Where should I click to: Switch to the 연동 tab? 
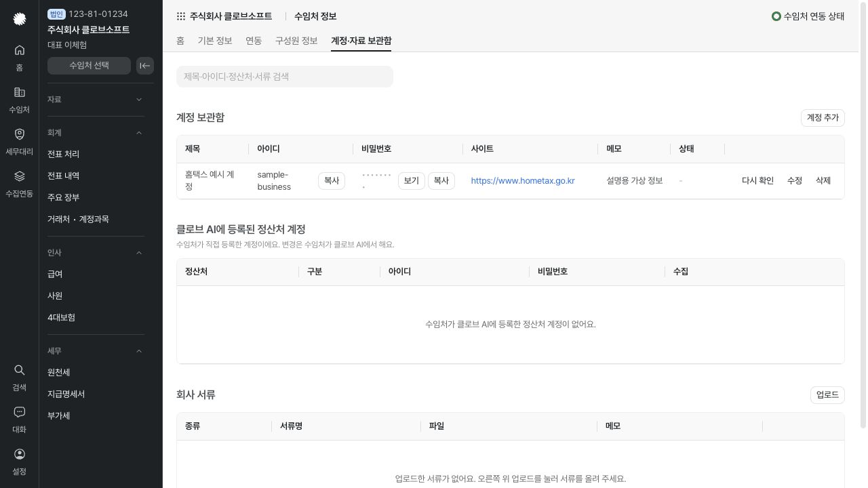(254, 41)
